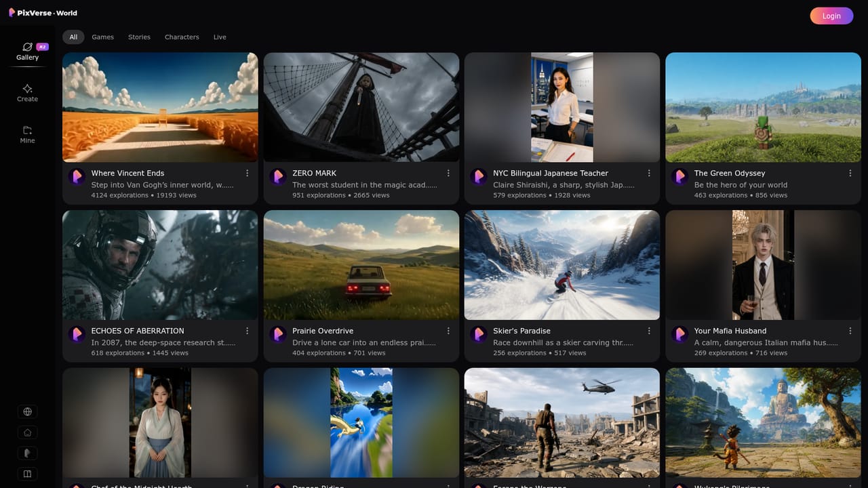Click the Login button
This screenshot has height=488, width=868.
click(x=831, y=16)
